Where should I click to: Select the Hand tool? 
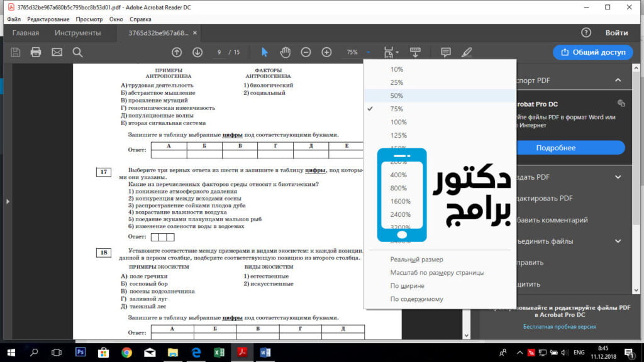pos(285,52)
